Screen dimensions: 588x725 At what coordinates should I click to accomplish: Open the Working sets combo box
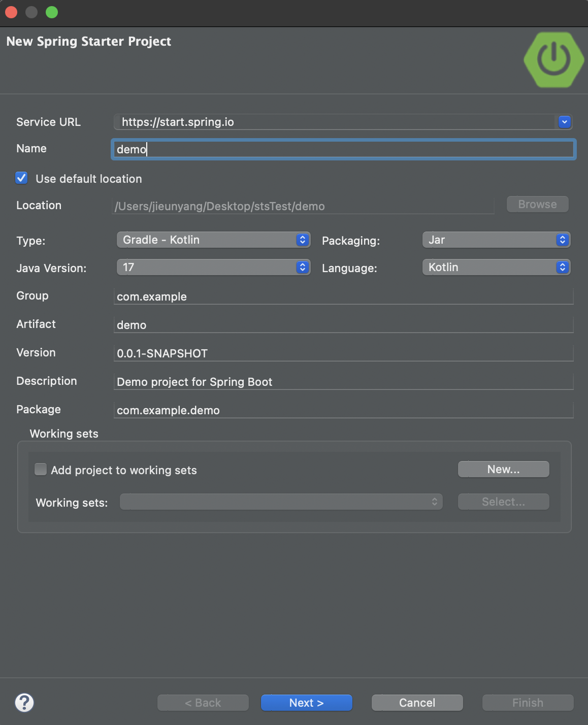[x=281, y=502]
